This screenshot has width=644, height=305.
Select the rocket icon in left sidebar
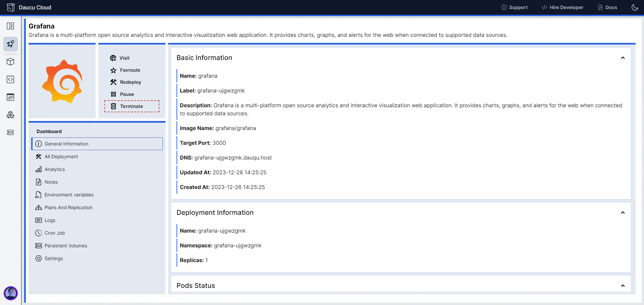10,44
